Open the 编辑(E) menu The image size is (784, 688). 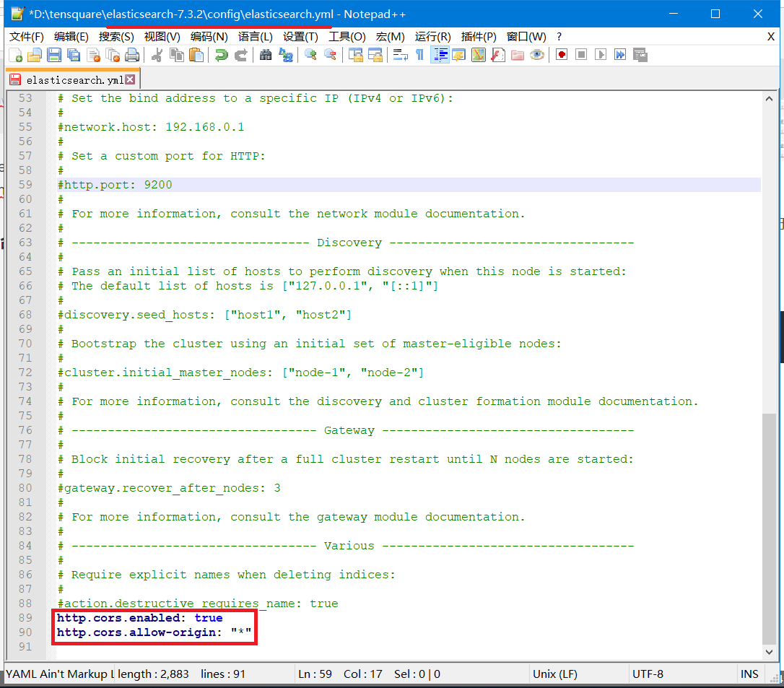pyautogui.click(x=71, y=37)
